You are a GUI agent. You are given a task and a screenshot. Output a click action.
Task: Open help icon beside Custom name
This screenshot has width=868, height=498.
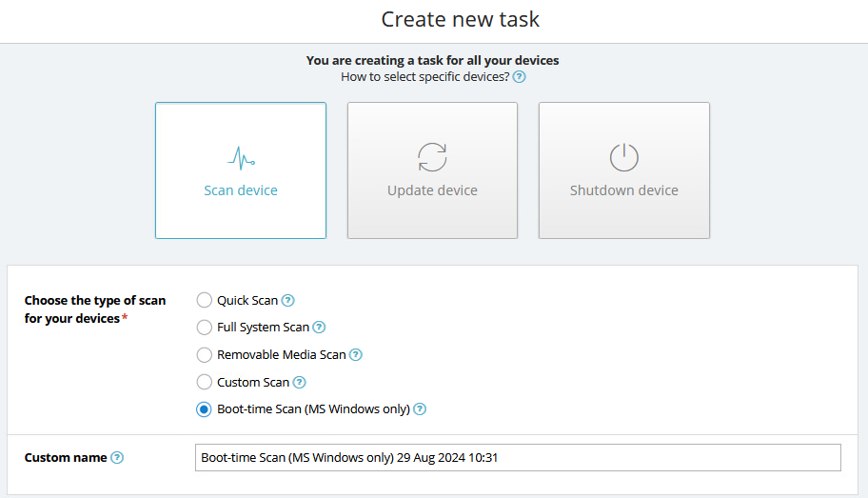pos(117,458)
